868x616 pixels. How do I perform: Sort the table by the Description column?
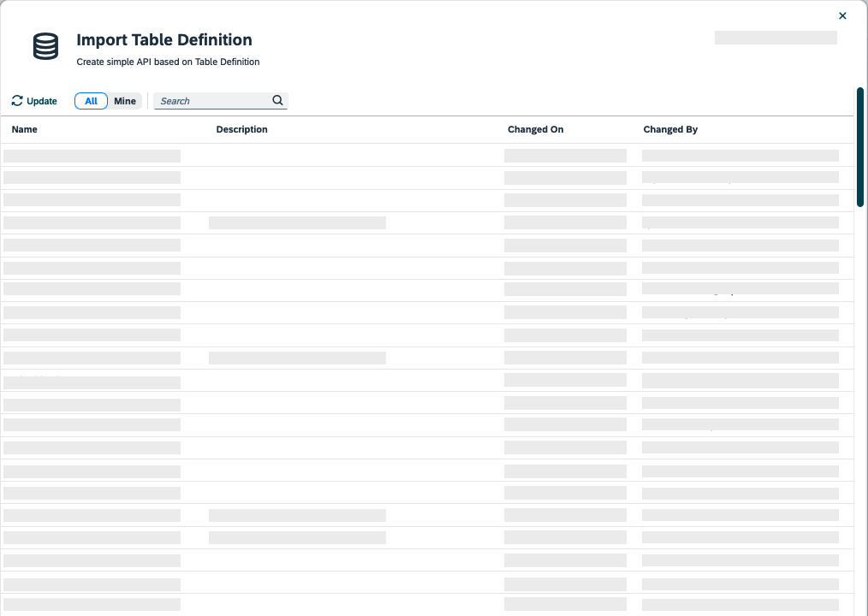[x=241, y=129]
